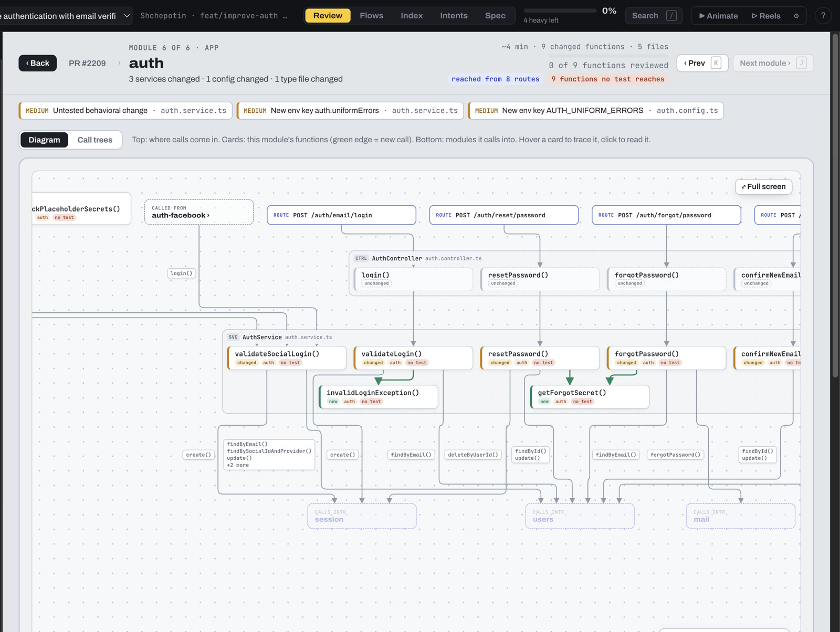Open invalidLoginException() new function card
840x632 pixels.
[x=379, y=397]
